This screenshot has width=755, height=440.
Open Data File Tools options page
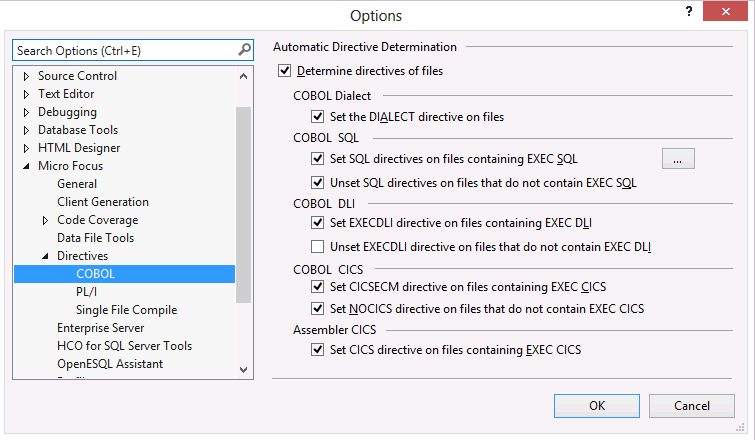coord(95,238)
